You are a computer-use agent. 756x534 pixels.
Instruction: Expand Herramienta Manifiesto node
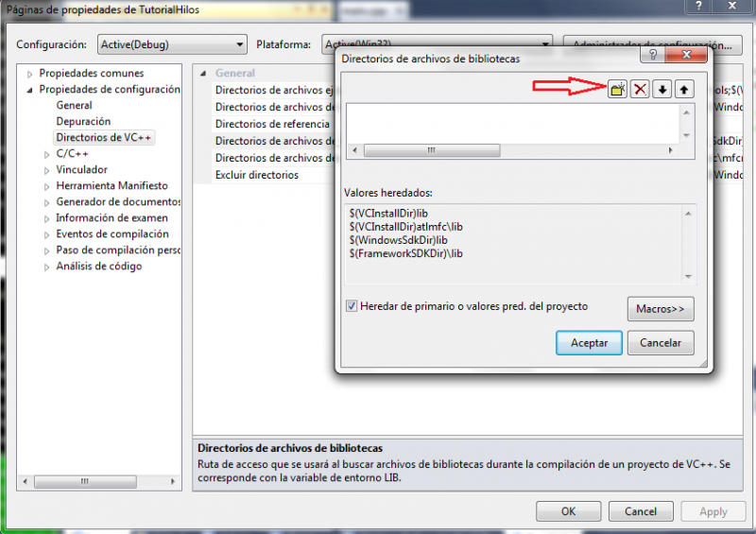(x=46, y=186)
